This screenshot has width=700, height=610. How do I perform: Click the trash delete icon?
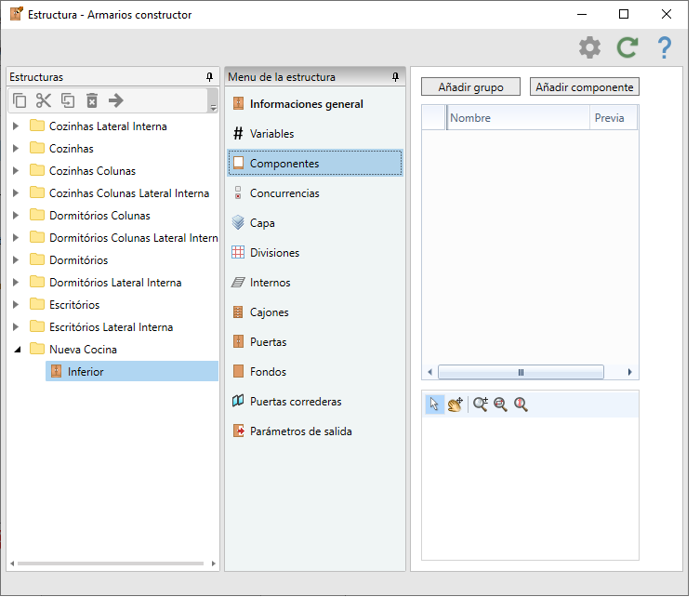pos(92,100)
